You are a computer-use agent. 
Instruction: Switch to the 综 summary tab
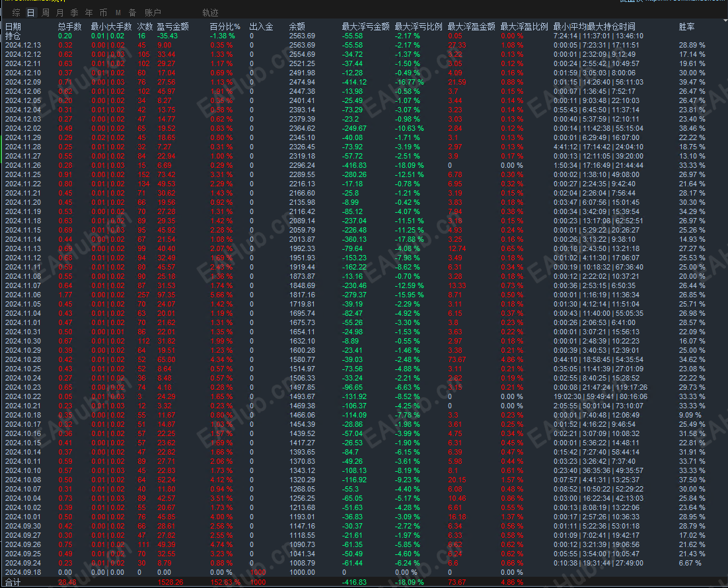click(17, 13)
